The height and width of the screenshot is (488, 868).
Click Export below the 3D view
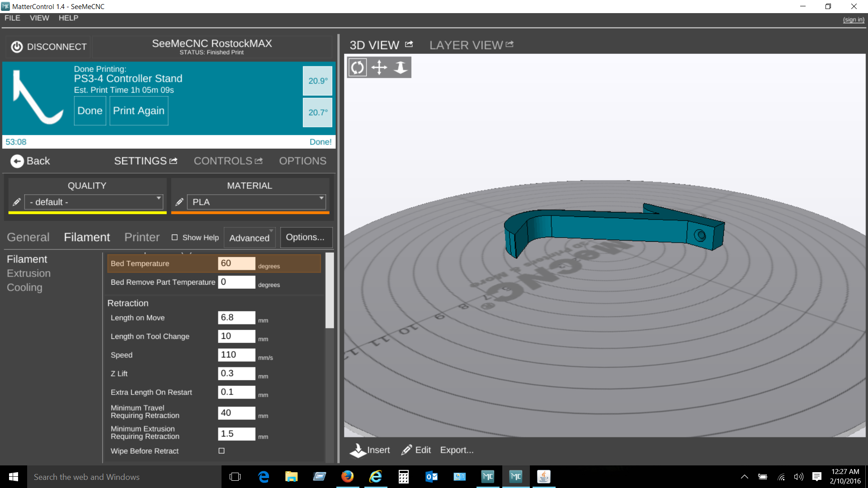(x=457, y=450)
